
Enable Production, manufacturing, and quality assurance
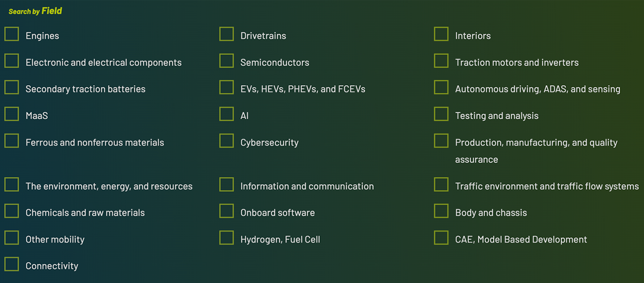point(441,141)
